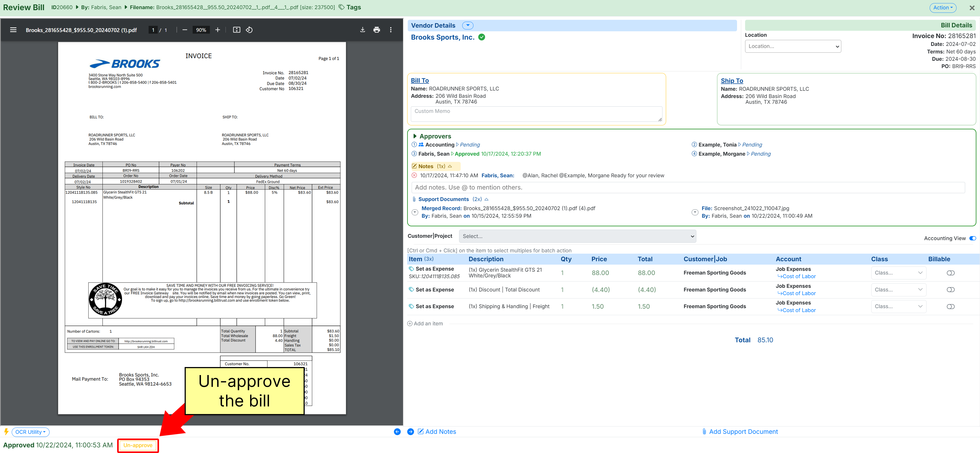Viewport: 980px width, 453px height.
Task: Download the invoice PDF
Action: pyautogui.click(x=363, y=30)
